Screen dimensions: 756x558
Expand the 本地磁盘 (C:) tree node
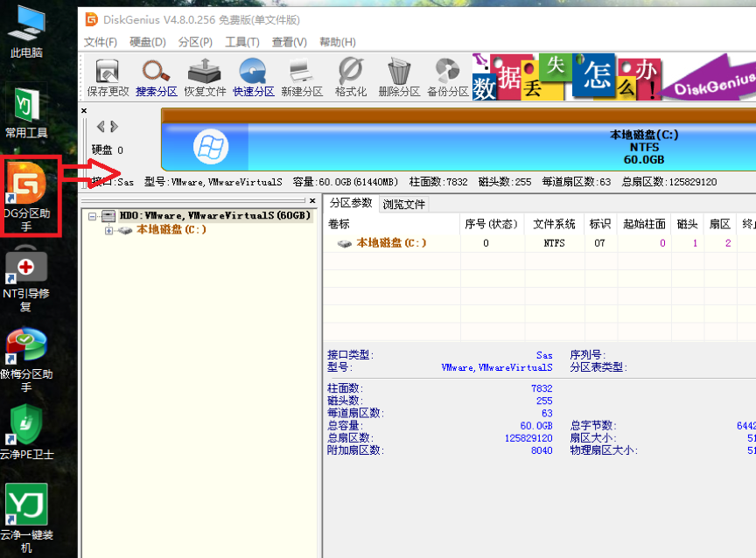(109, 230)
